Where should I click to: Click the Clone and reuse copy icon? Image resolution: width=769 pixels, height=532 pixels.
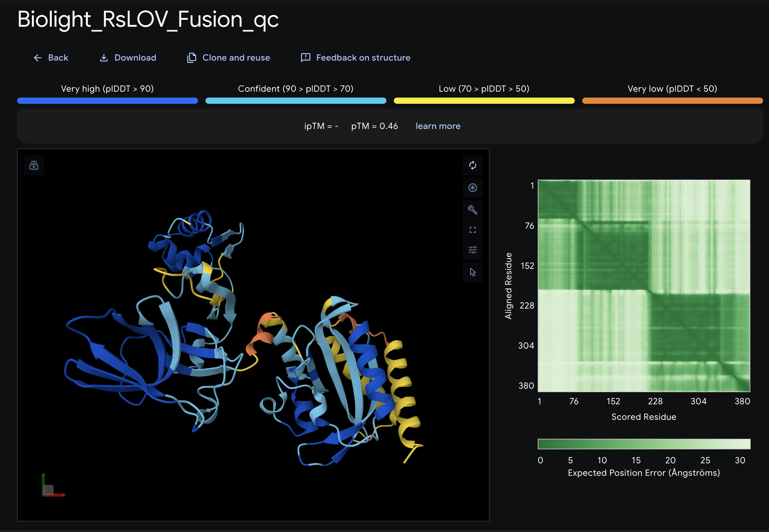192,58
